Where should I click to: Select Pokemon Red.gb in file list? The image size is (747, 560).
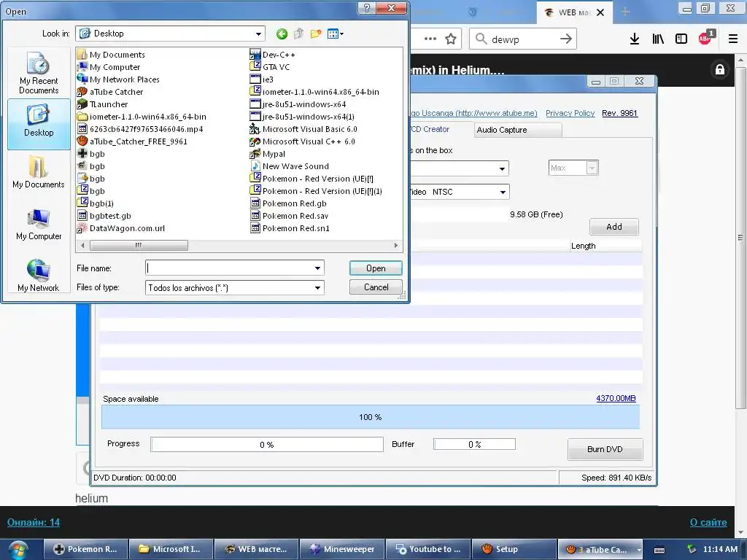pos(288,203)
